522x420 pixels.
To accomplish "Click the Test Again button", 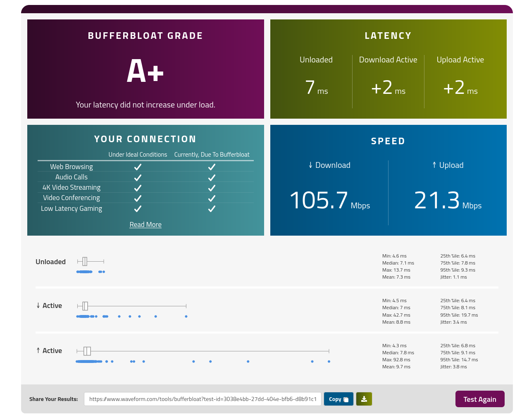I will pos(480,399).
